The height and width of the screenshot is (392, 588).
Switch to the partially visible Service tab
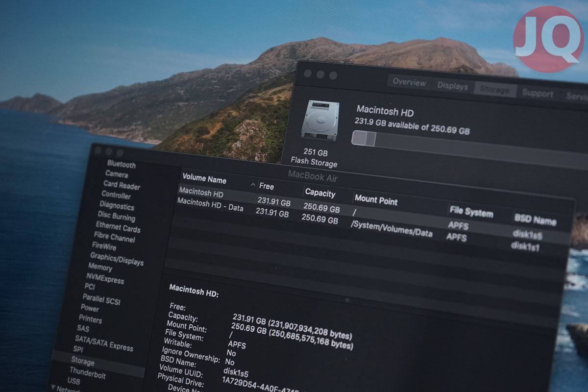(x=577, y=96)
